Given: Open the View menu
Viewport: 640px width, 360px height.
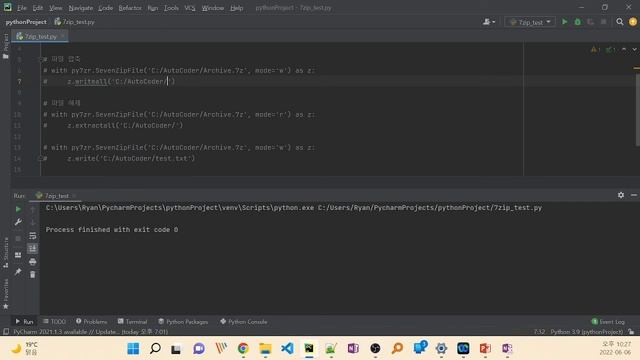Looking at the screenshot, I should coord(56,8).
